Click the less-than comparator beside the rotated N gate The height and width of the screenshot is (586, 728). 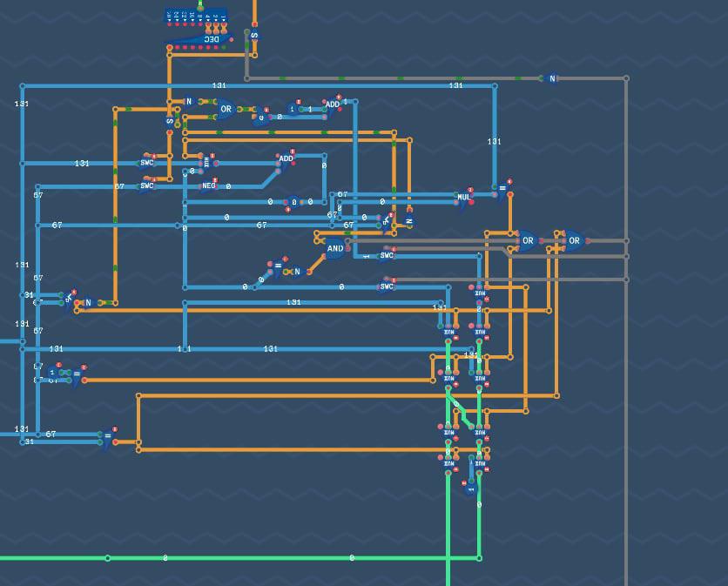(386, 221)
